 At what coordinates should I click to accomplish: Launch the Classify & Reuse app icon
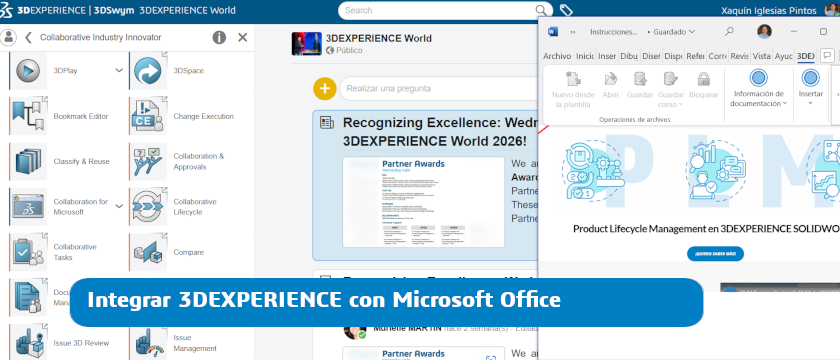[28, 161]
